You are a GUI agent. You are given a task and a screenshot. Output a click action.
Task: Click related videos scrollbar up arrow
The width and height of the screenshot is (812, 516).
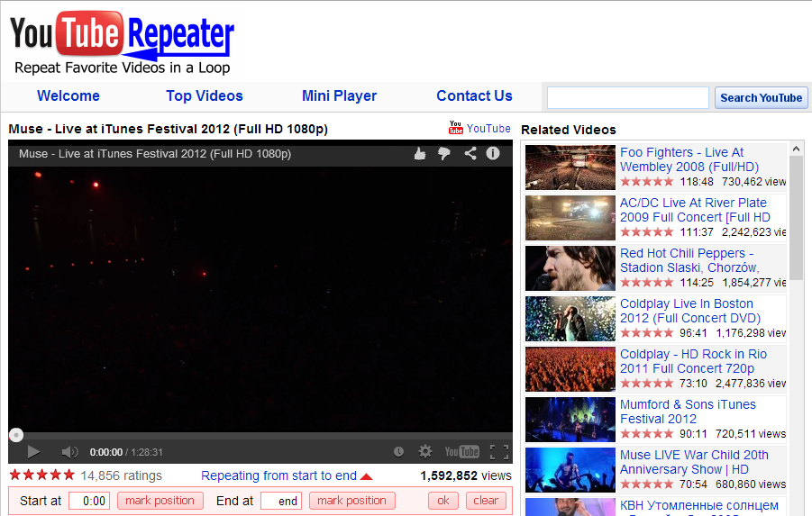tap(797, 149)
